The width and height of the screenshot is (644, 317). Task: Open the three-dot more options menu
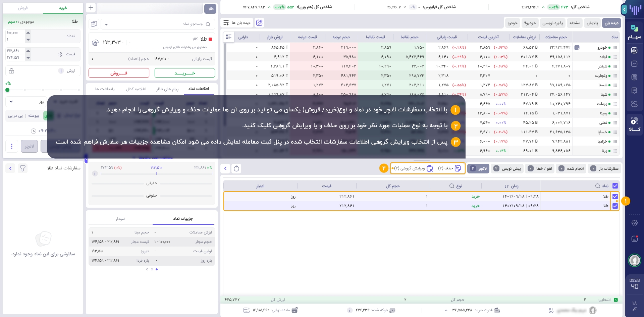click(x=12, y=146)
